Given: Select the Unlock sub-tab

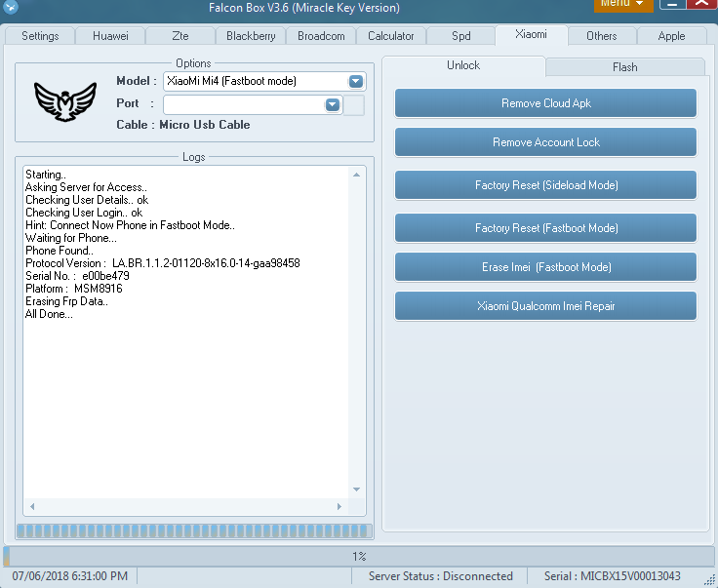Looking at the screenshot, I should tap(463, 65).
